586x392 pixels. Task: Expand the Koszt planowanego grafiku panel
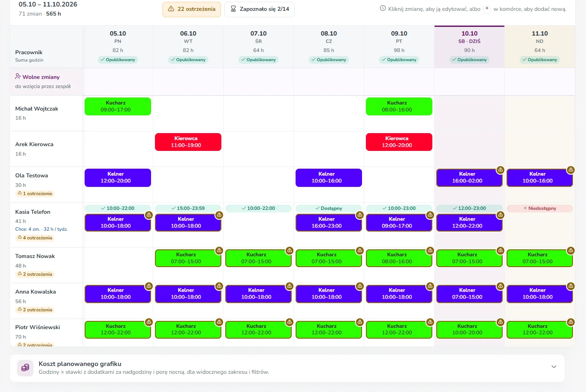[x=554, y=367]
